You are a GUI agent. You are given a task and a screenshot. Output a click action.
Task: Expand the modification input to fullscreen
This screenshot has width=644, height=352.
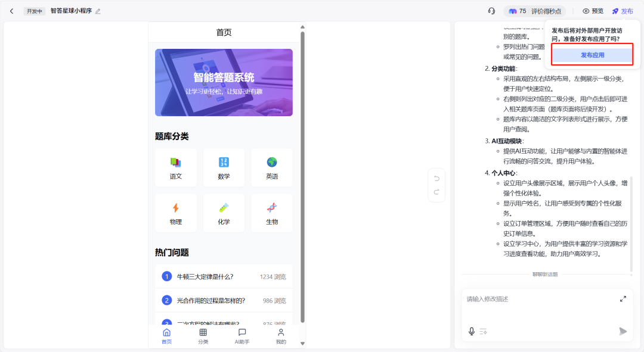point(623,299)
